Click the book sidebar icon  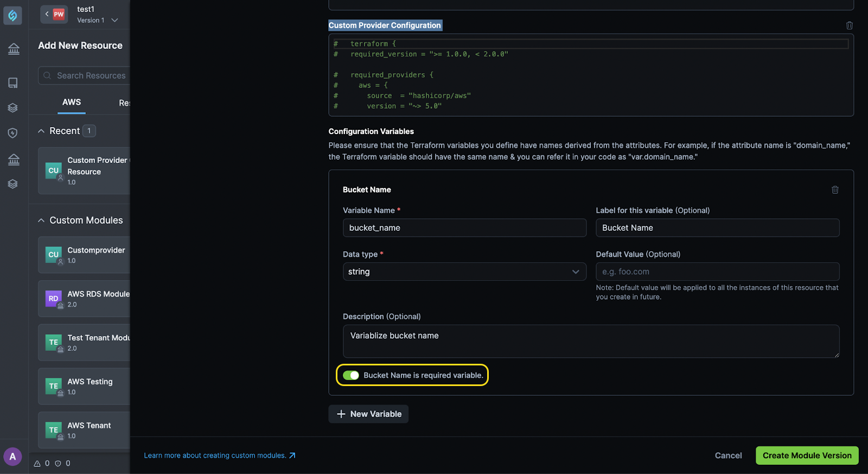[x=13, y=83]
